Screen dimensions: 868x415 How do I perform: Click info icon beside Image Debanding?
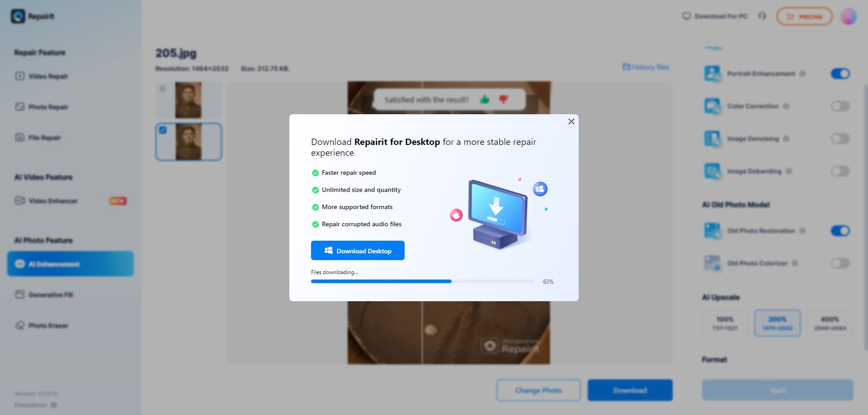(x=789, y=171)
